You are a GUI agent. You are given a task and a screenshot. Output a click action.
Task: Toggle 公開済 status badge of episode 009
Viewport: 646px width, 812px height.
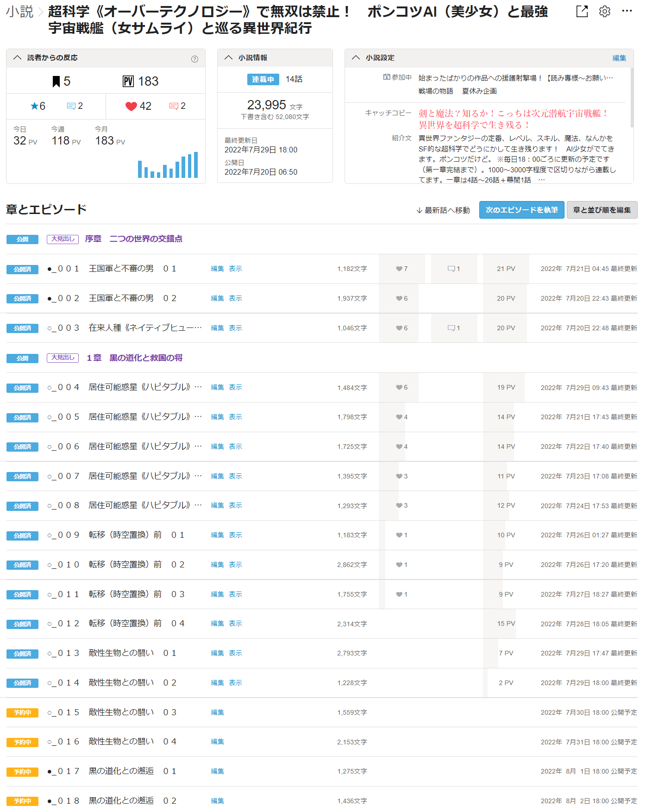(x=22, y=535)
